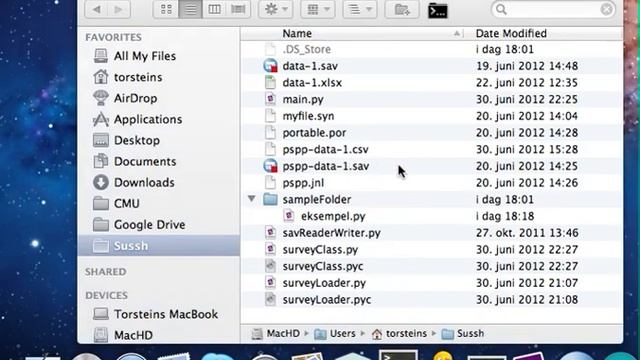Switch to column view mode
The height and width of the screenshot is (360, 640).
[x=214, y=9]
